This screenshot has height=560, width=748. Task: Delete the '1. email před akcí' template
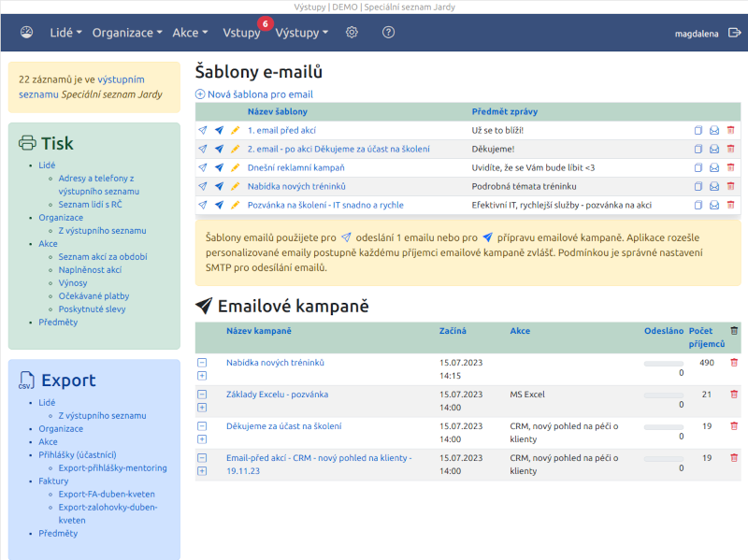coord(730,130)
